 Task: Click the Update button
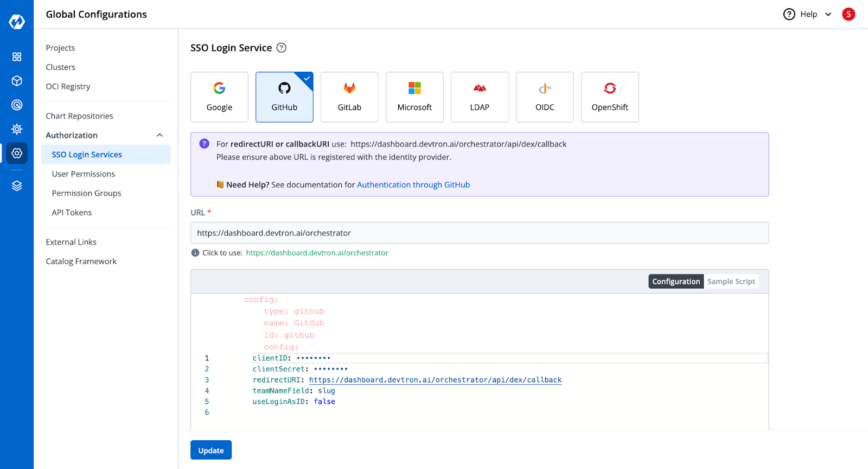pyautogui.click(x=211, y=450)
